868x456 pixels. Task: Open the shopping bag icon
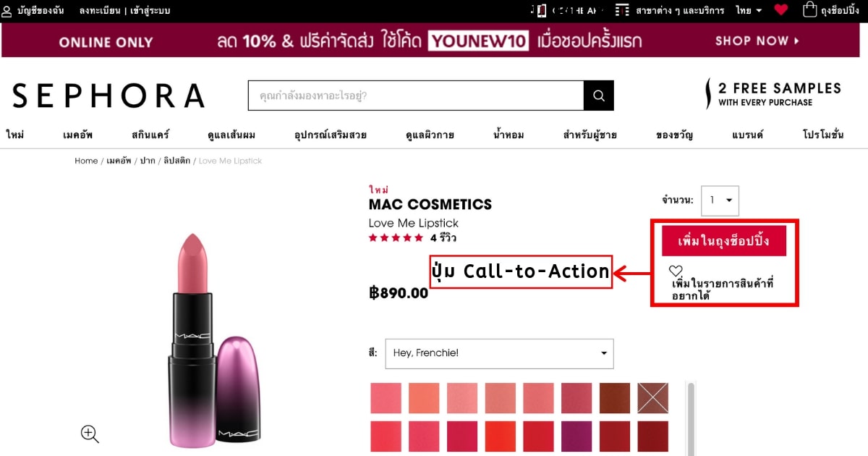(809, 10)
